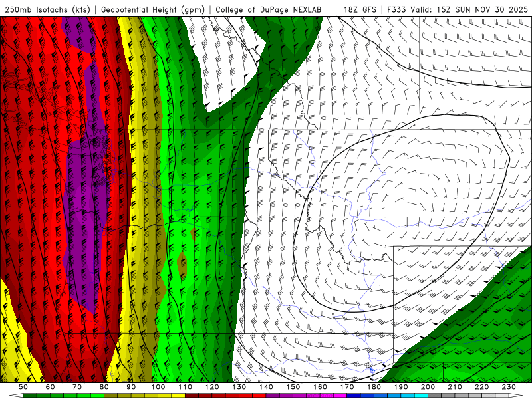This screenshot has width=532, height=399.
Task: Click the 100 value on the color scale
Action: coord(158,387)
